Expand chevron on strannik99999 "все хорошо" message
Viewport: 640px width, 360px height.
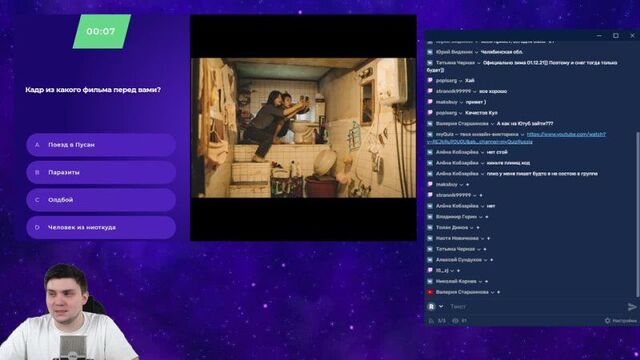475,91
